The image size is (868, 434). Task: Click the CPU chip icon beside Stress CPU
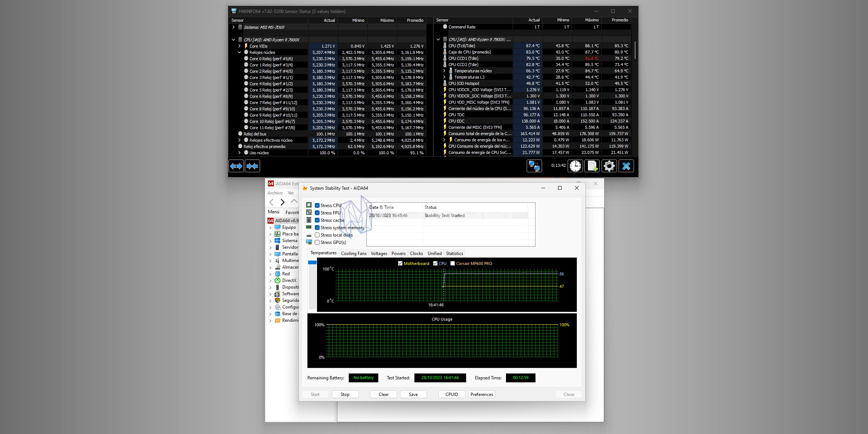(x=309, y=205)
